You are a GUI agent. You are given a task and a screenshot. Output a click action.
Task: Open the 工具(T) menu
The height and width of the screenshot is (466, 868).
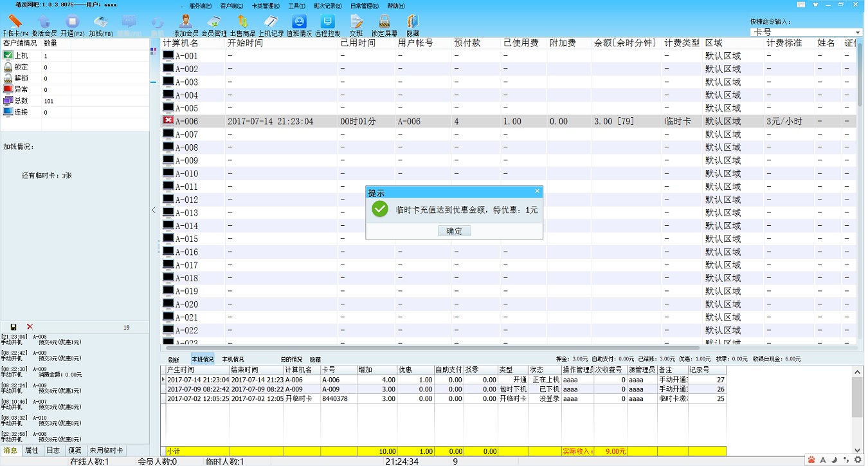(x=296, y=6)
